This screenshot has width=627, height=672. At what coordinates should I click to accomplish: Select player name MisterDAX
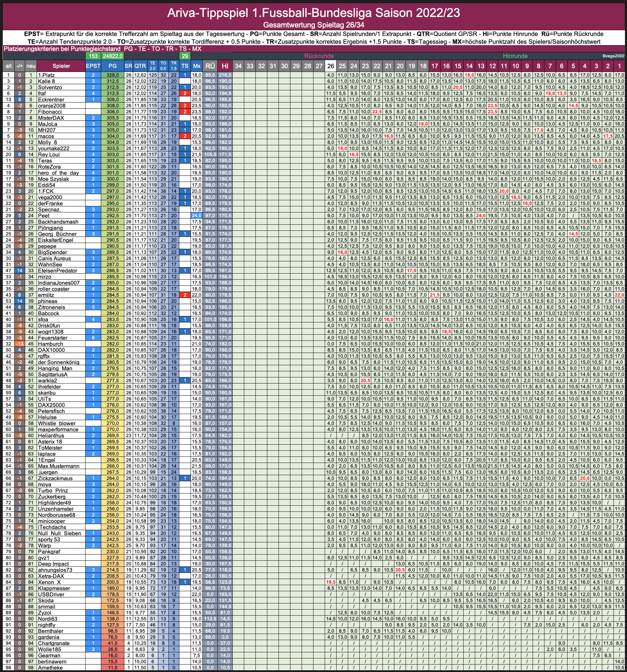click(51, 118)
